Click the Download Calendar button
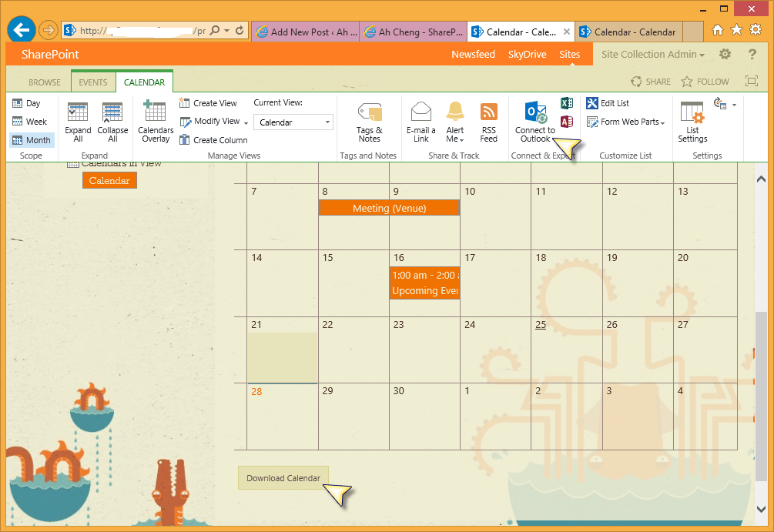 [283, 477]
